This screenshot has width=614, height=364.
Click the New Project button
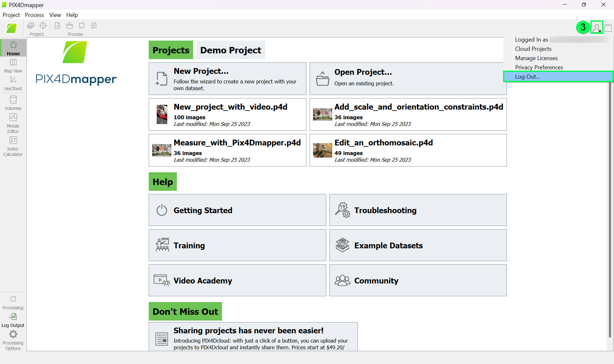coord(227,79)
